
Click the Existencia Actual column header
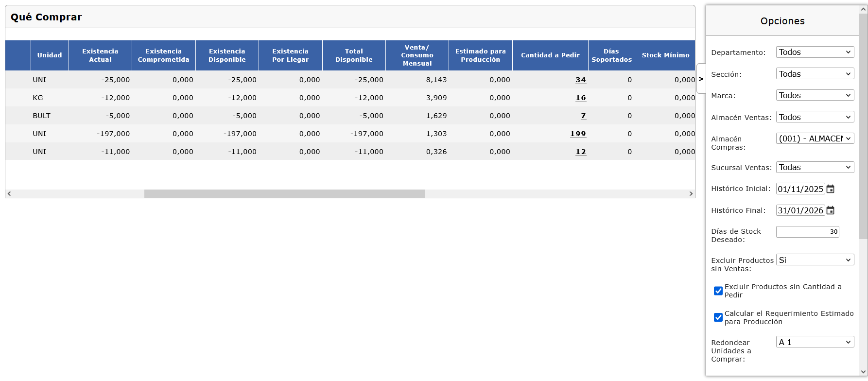pos(100,55)
